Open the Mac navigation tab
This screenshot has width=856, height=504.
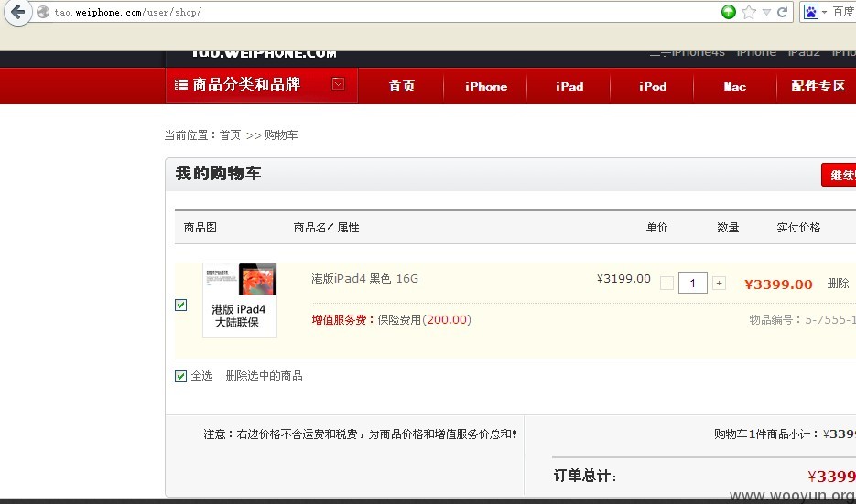735,86
